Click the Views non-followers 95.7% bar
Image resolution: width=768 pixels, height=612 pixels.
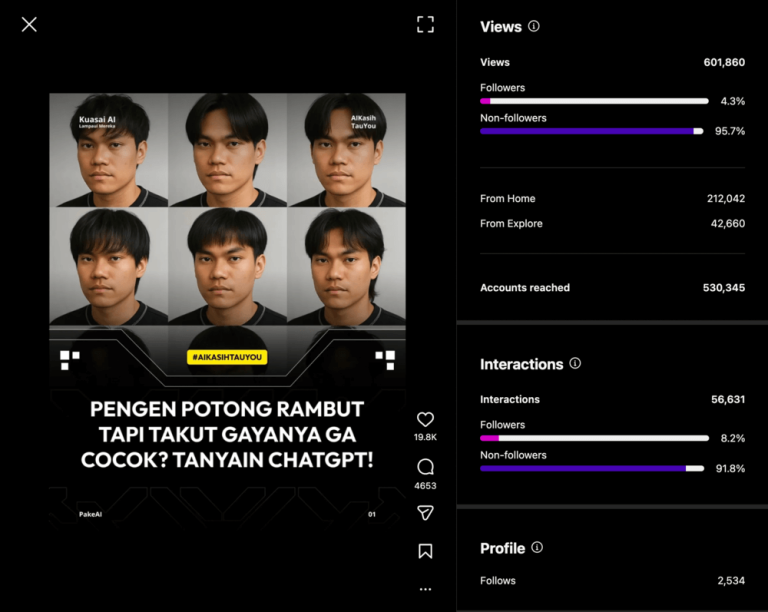click(x=592, y=131)
